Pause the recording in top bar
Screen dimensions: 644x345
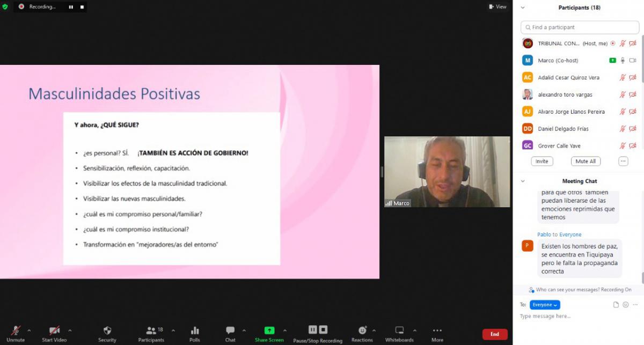(x=71, y=7)
